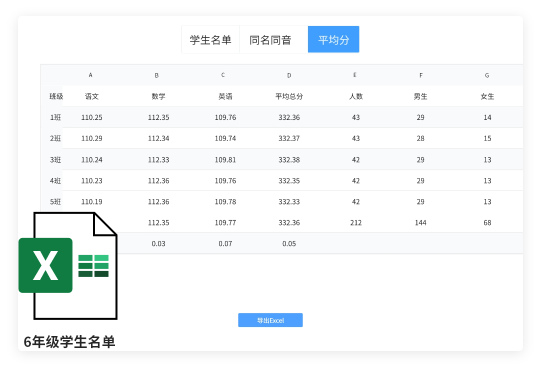Select the 班级 header cell
The height and width of the screenshot is (371, 541).
click(56, 96)
